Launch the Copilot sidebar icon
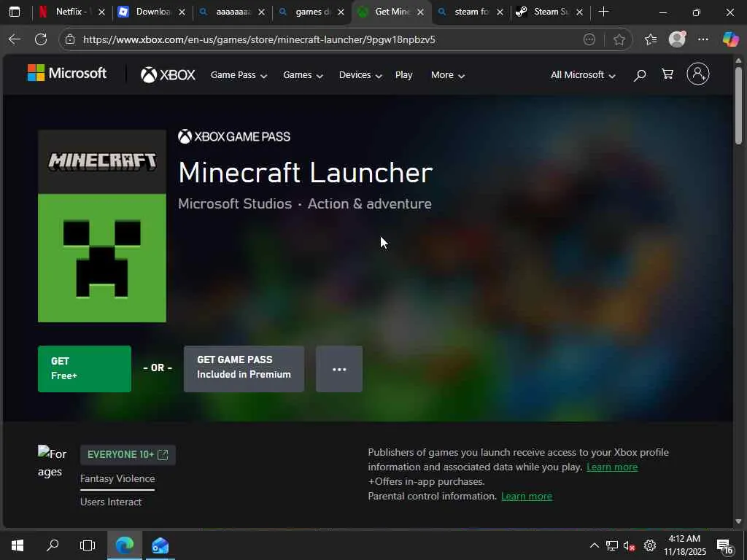747x560 pixels. point(730,39)
